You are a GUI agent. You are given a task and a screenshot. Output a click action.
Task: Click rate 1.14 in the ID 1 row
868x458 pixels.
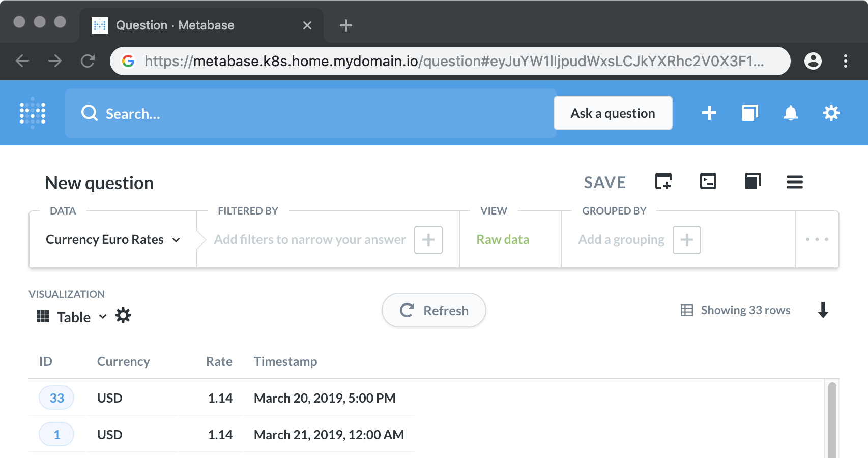pyautogui.click(x=220, y=435)
